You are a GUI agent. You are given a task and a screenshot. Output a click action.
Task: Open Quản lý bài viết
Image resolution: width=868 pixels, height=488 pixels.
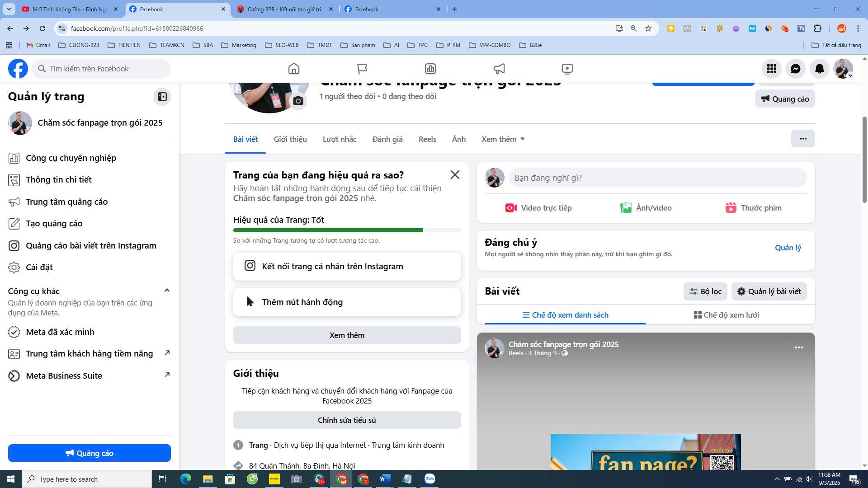click(x=769, y=291)
